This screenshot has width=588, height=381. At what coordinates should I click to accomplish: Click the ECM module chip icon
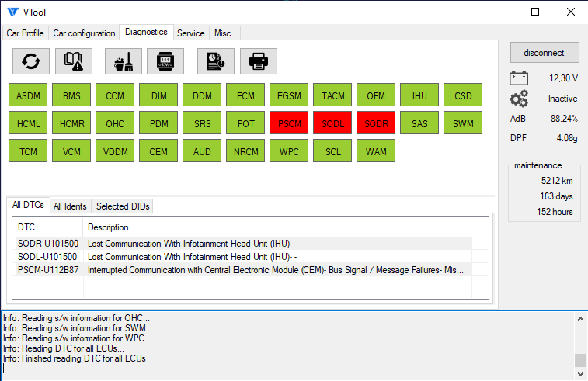tap(165, 61)
